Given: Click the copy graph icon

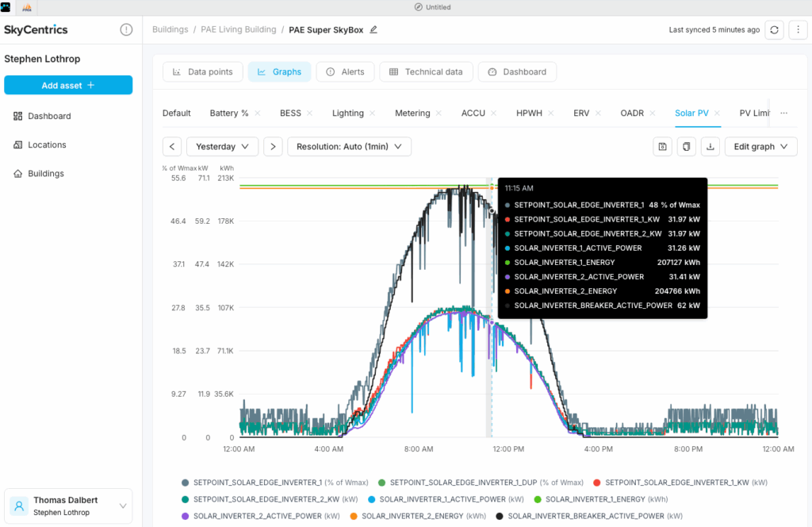Looking at the screenshot, I should [x=687, y=147].
